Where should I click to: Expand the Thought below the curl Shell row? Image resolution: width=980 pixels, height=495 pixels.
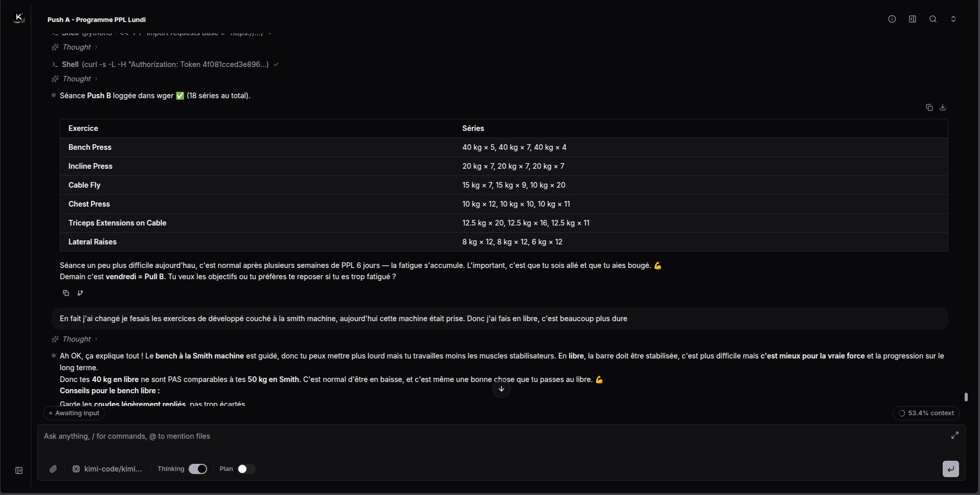[75, 79]
